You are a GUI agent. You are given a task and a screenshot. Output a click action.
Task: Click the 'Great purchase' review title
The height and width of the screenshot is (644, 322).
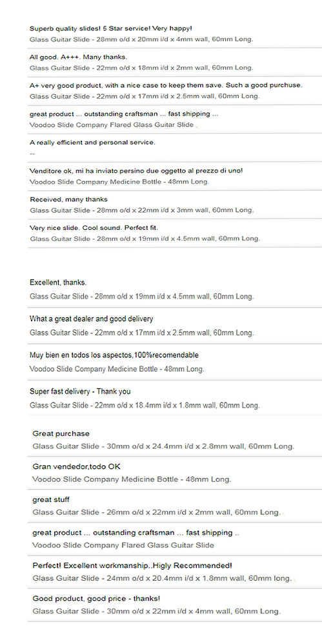click(x=61, y=433)
